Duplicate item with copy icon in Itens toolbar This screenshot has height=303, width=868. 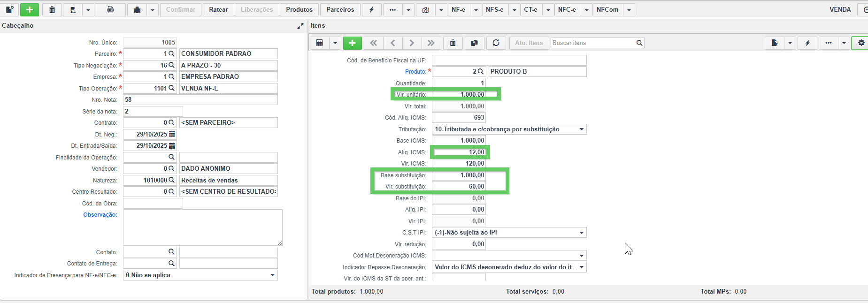pyautogui.click(x=474, y=43)
